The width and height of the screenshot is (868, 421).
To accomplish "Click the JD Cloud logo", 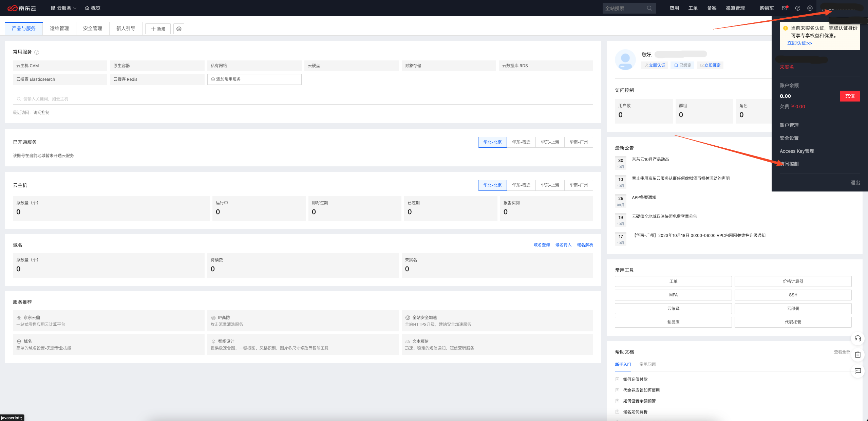I will (x=22, y=8).
